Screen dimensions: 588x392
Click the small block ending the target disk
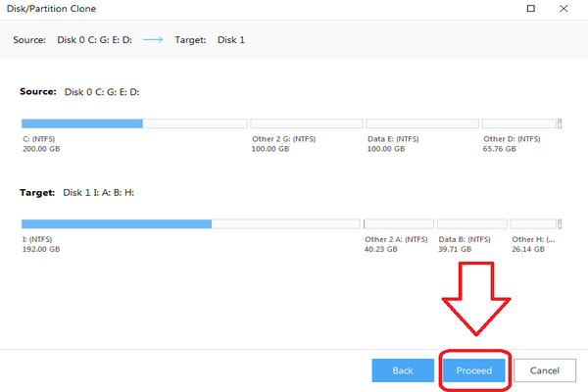coord(560,224)
